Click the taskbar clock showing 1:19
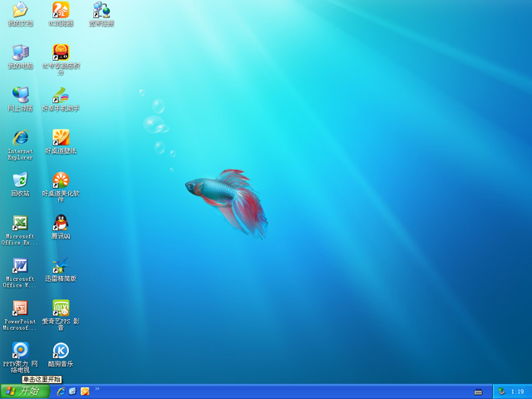This screenshot has height=399, width=532. pos(517,392)
